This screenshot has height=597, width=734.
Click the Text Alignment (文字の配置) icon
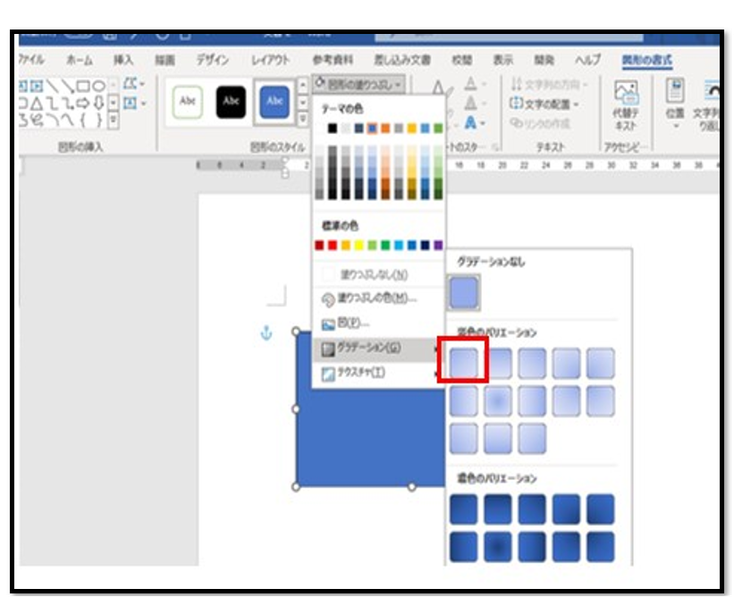(516, 103)
